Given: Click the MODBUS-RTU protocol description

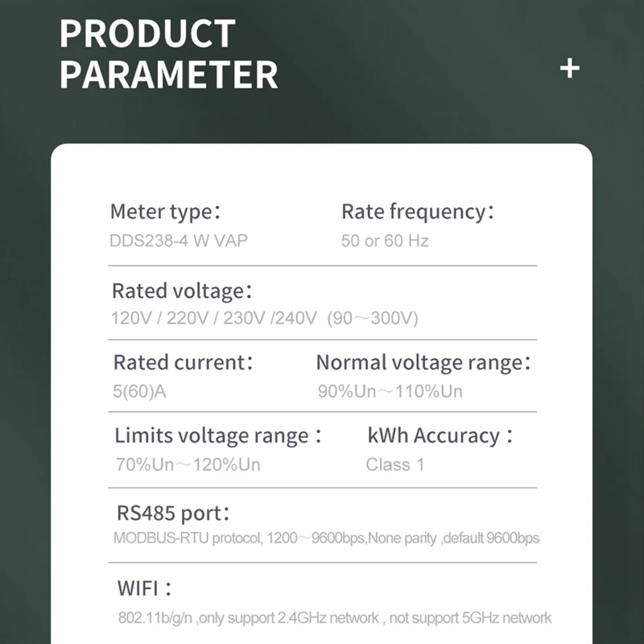Looking at the screenshot, I should click(x=326, y=538).
